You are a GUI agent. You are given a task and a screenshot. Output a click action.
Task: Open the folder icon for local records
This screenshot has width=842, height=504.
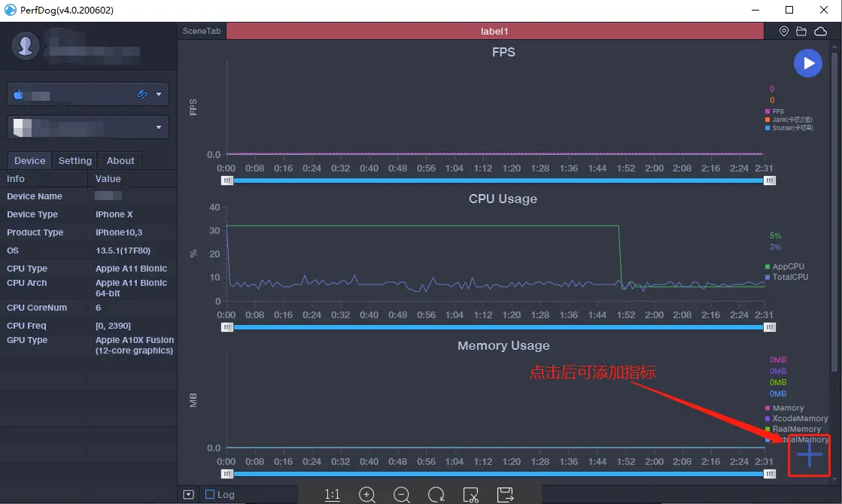801,31
